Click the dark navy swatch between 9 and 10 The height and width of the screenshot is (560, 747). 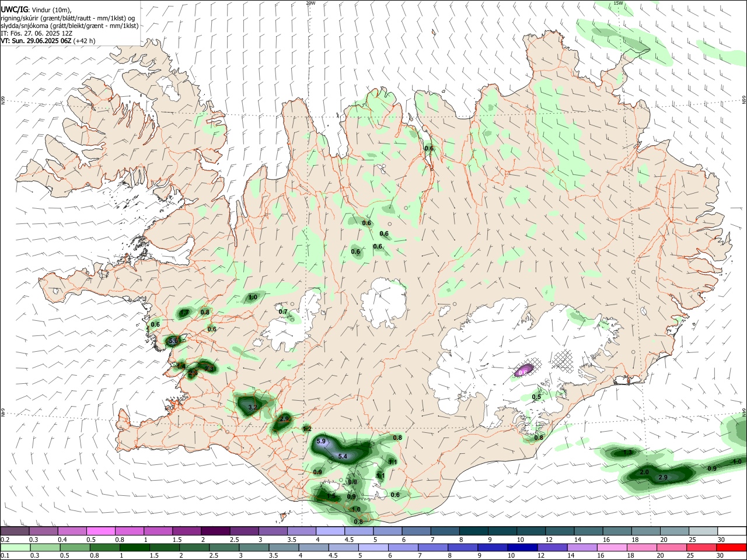pyautogui.click(x=522, y=547)
